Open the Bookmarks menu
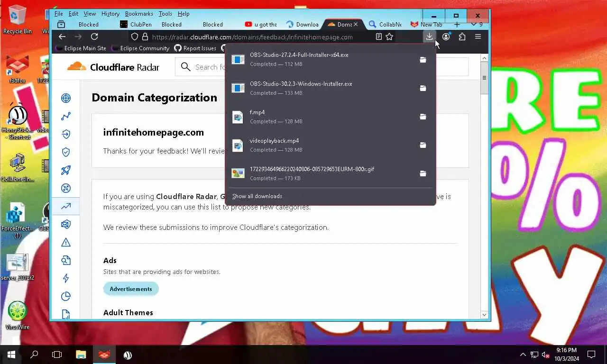 (x=139, y=14)
